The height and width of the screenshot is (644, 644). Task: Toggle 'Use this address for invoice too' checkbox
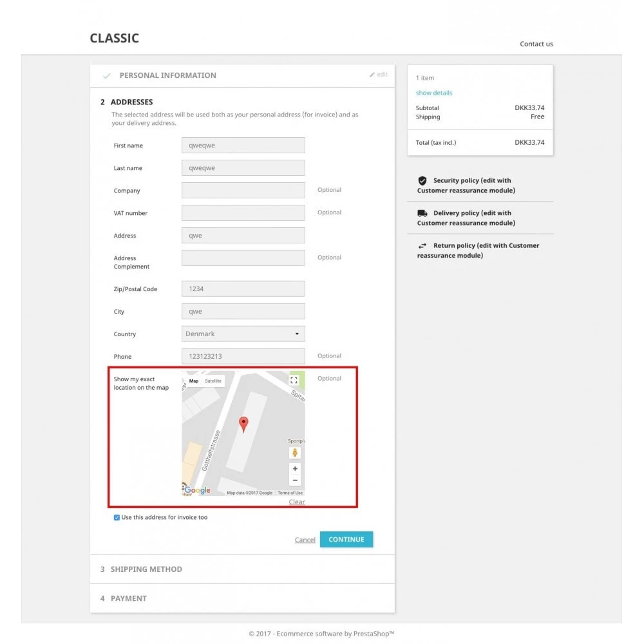[x=117, y=518]
